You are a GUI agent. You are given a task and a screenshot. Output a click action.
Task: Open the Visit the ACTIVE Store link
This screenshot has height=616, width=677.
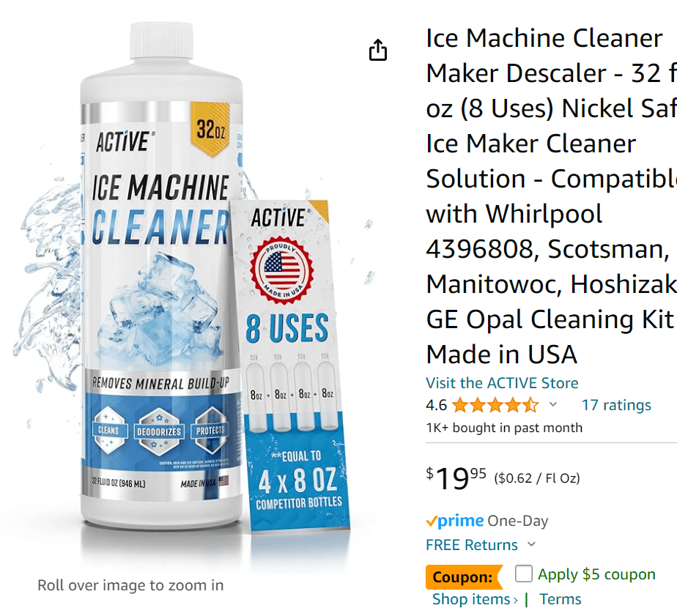pos(502,383)
